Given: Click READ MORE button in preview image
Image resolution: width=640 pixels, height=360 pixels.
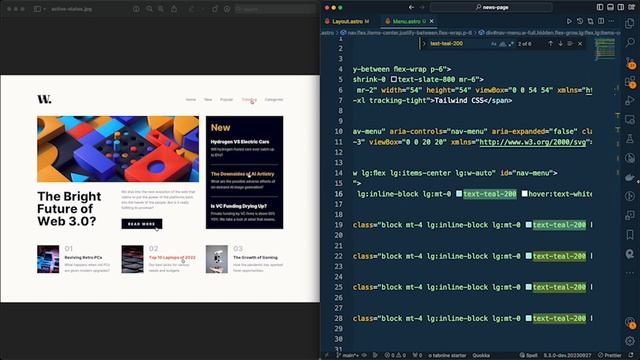Looking at the screenshot, I should tap(142, 224).
